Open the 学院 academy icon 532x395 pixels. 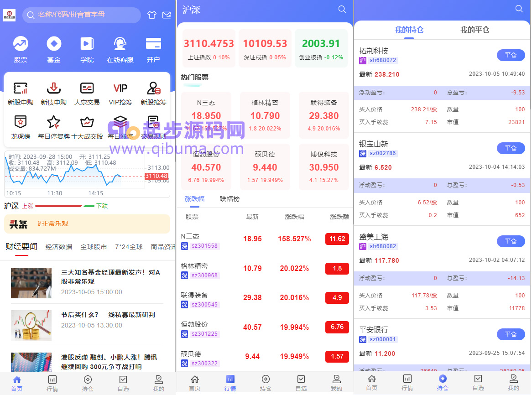click(87, 44)
